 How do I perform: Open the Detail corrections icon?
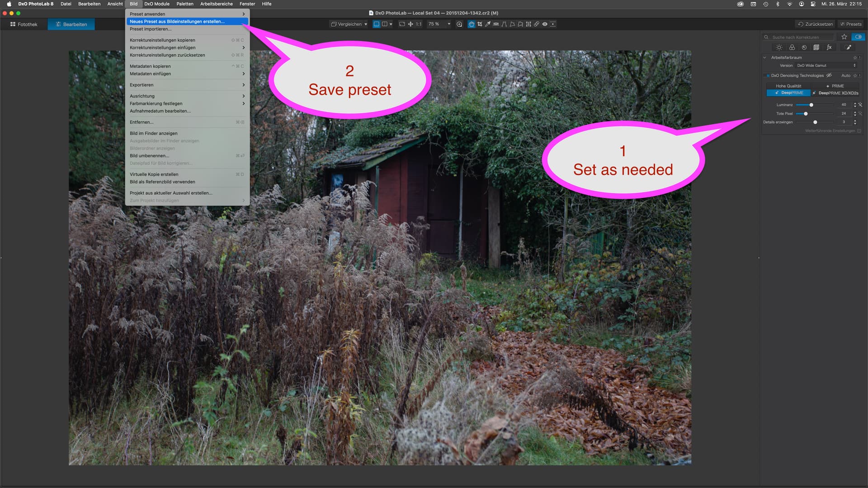pyautogui.click(x=804, y=47)
